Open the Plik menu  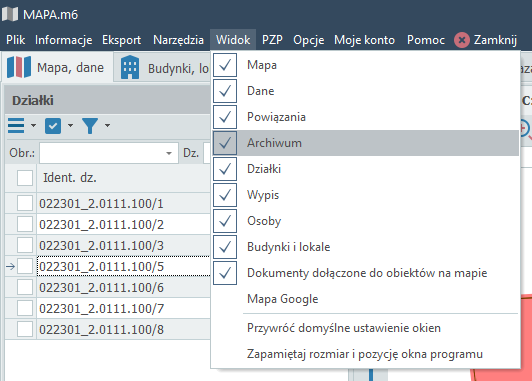(16, 40)
